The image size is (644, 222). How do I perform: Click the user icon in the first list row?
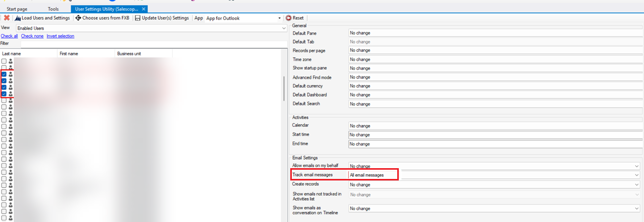(x=10, y=61)
